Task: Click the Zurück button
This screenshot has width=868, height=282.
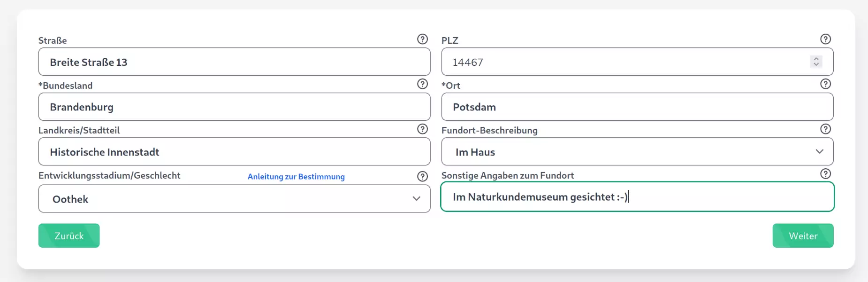Action: click(x=69, y=235)
